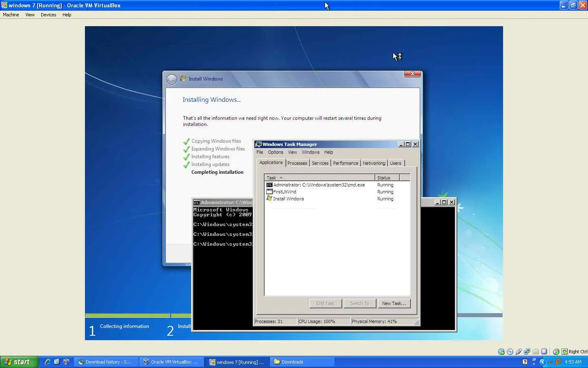The width and height of the screenshot is (588, 368).
Task: Click the orange magnifier icon in the system tray
Action: click(x=558, y=362)
